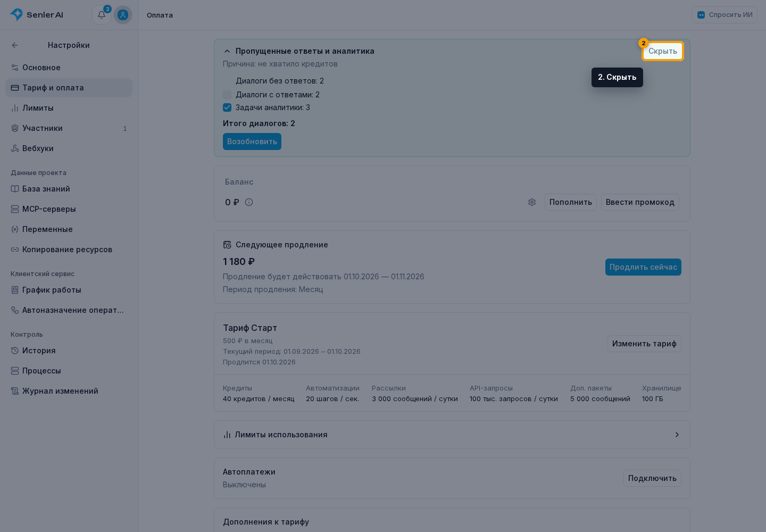
Task: Click the Журнал изменений icon
Action: tap(15, 391)
